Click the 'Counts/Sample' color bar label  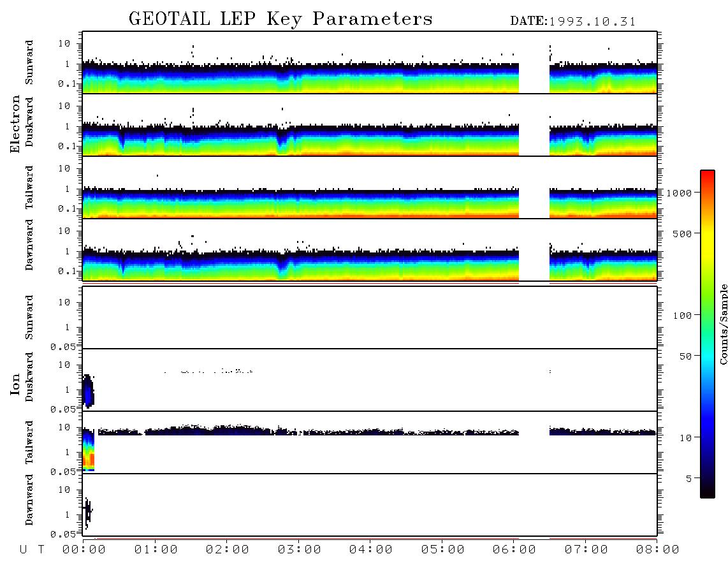pos(723,324)
